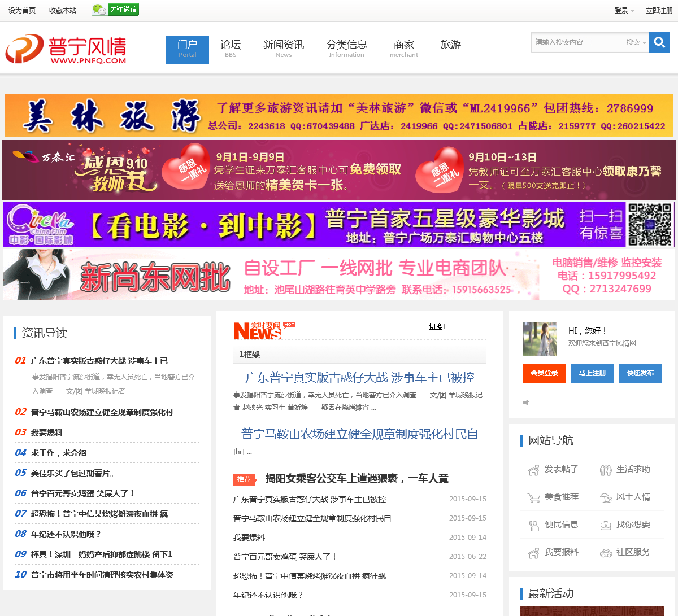The height and width of the screenshot is (616, 678).
Task: Click the 网站导航 section heading
Action: coord(551,440)
